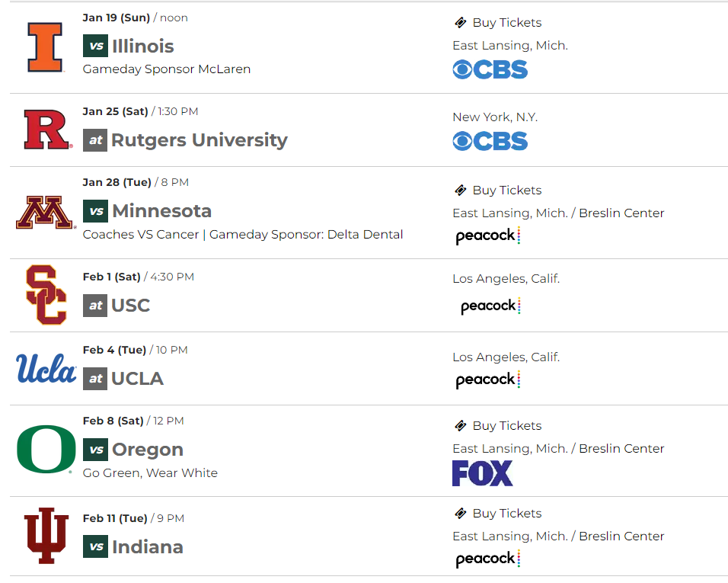Click the USC interlocking logo

coord(46,295)
